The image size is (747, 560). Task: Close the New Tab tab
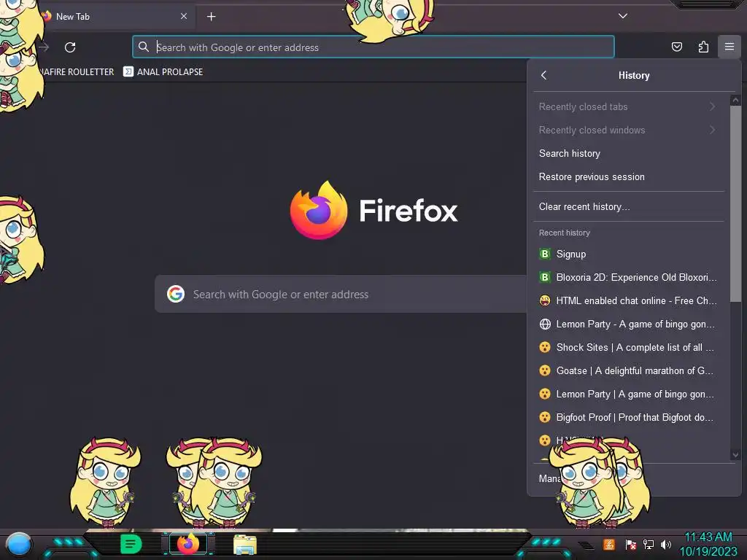(x=184, y=16)
